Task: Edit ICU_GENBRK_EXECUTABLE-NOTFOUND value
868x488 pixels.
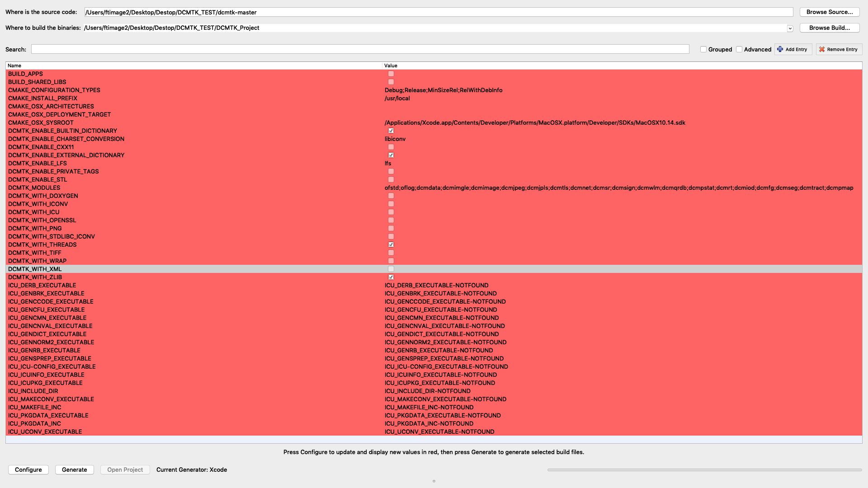Action: pos(441,293)
